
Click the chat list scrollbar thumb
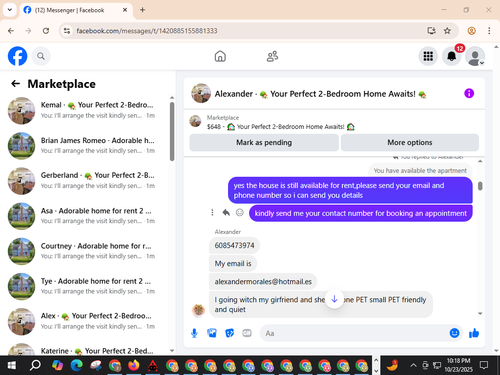172,132
